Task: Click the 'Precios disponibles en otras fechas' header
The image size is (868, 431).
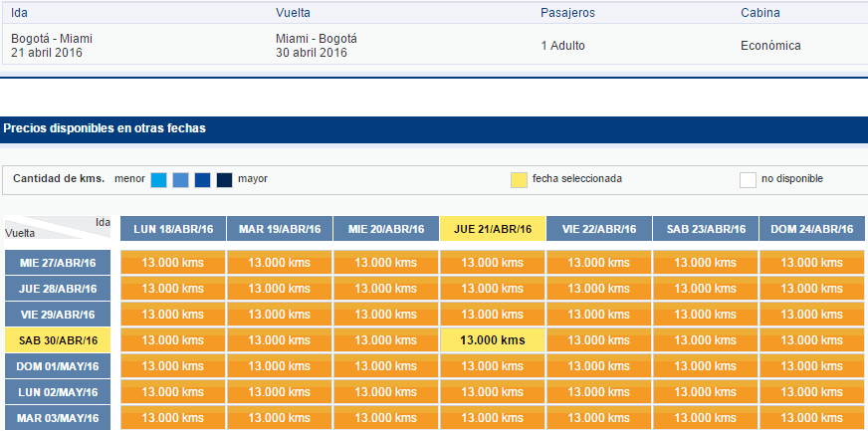Action: (x=105, y=128)
